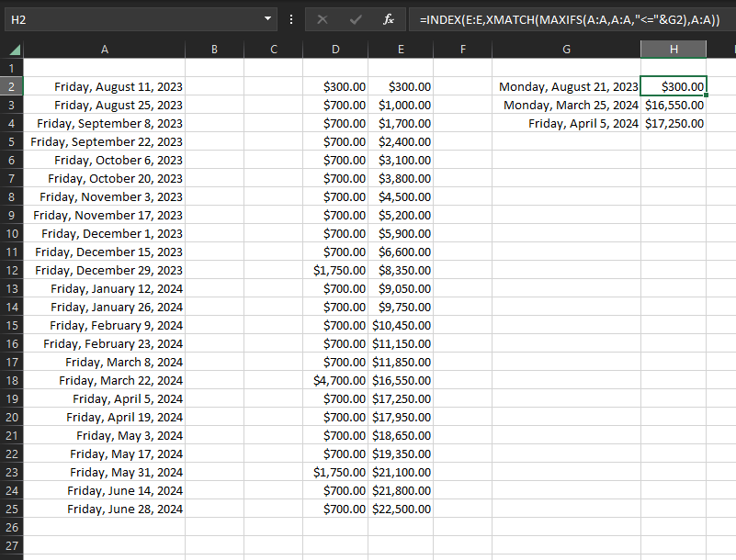
Task: Select cell with Friday, May 3, 2024
Action: click(104, 436)
